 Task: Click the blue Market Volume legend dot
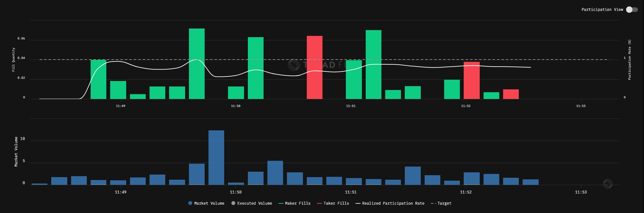click(190, 203)
